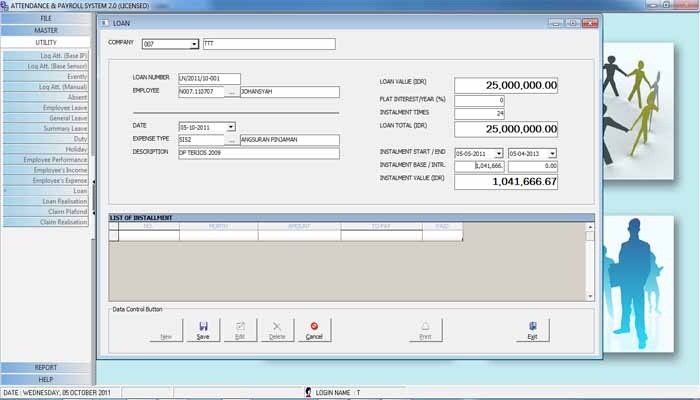Click the Expense Type code field
Screen dimensions: 700x400
(201, 140)
